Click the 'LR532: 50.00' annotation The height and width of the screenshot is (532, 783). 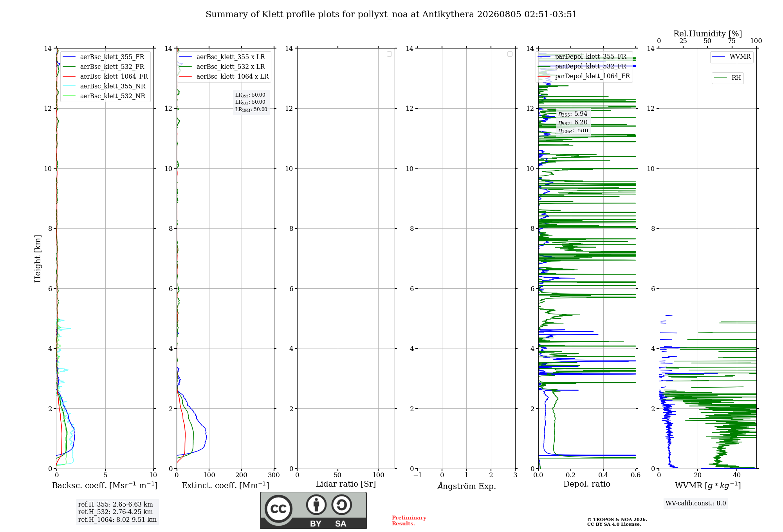click(250, 102)
